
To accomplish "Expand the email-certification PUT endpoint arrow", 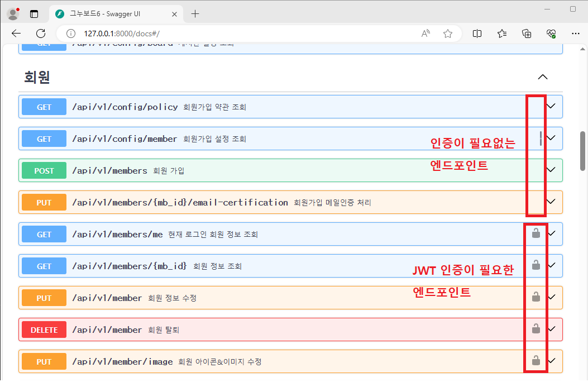I will pyautogui.click(x=552, y=202).
